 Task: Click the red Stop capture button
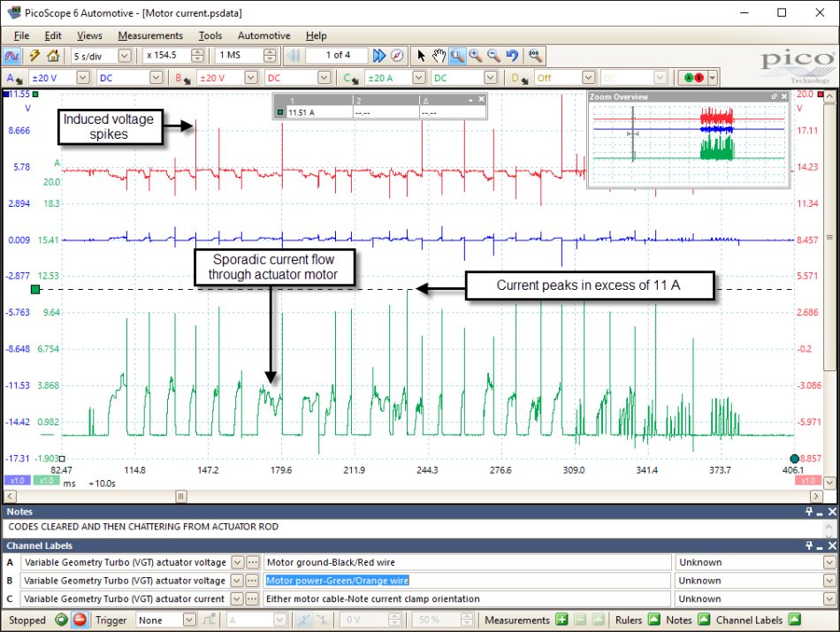pos(80,620)
